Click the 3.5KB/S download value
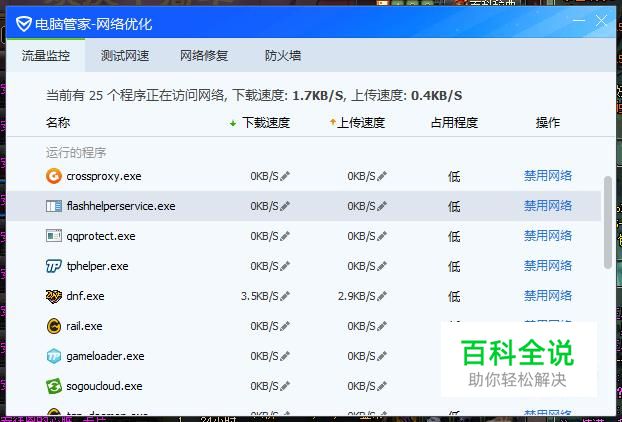This screenshot has height=422, width=622. click(259, 296)
